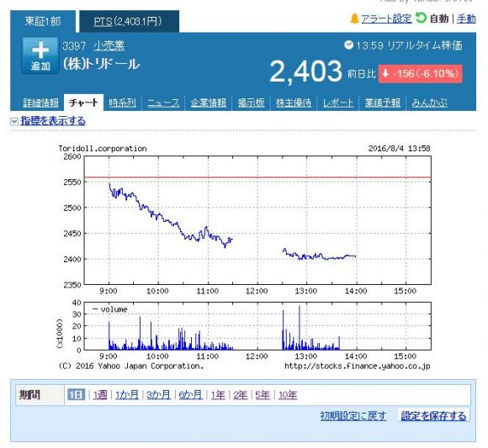Select 自動 refresh mode
The width and height of the screenshot is (488, 448).
click(439, 18)
